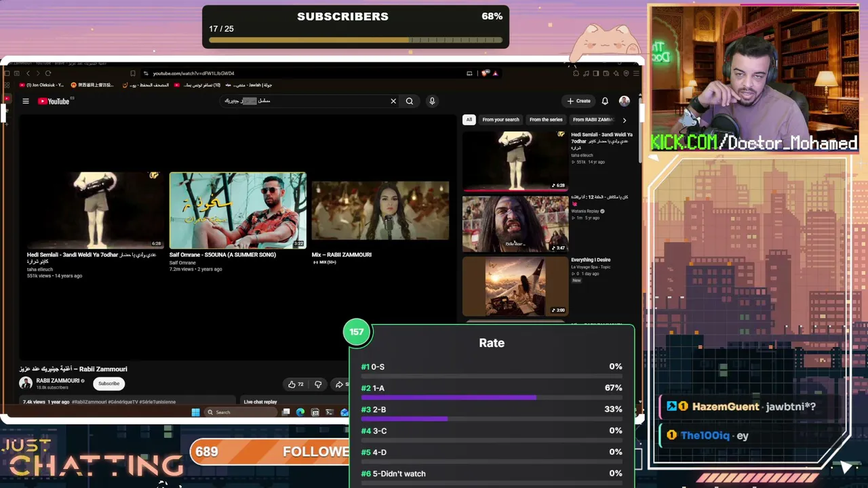This screenshot has width=868, height=488.
Task: Click the Windows taskbar Search box
Action: pos(240,412)
